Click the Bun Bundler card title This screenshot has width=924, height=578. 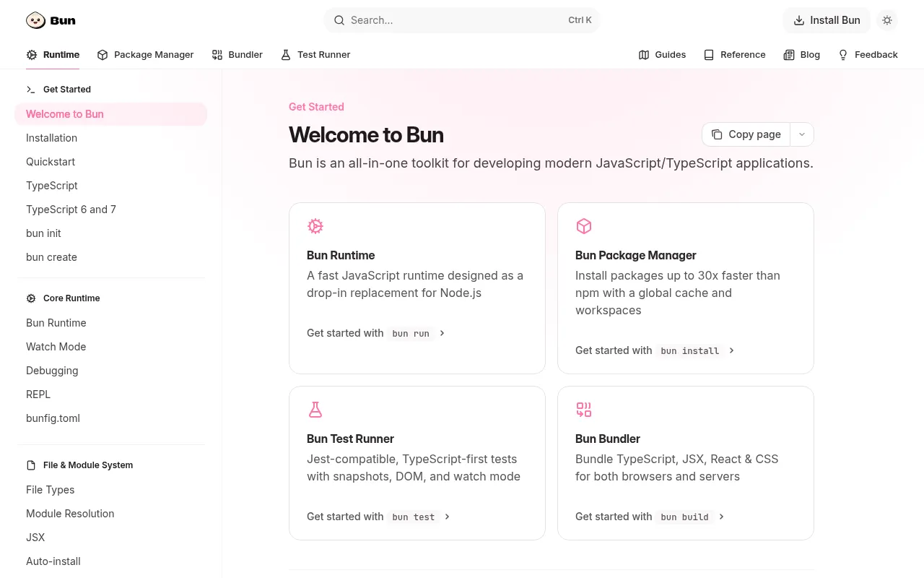pyautogui.click(x=608, y=439)
